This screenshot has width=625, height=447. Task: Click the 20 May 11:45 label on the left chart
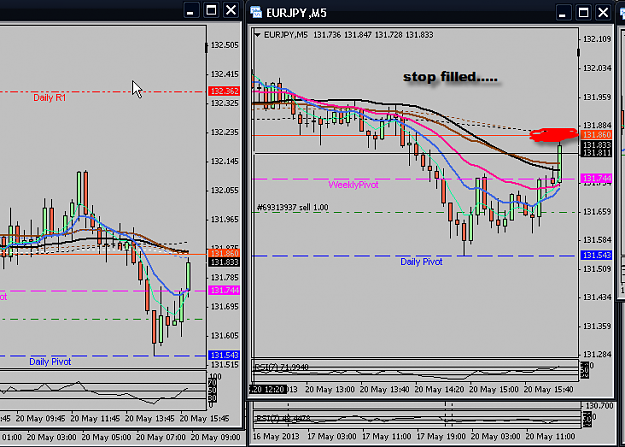click(x=95, y=419)
